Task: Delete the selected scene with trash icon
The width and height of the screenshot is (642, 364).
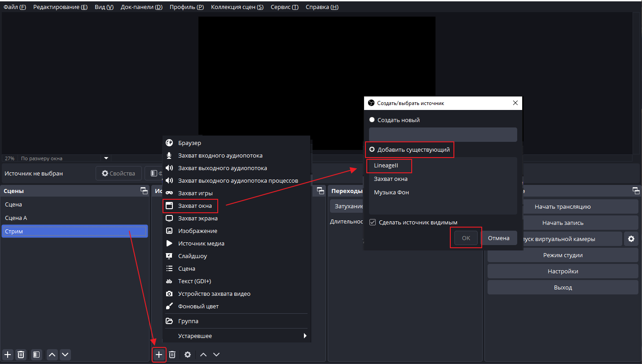Action: coord(21,355)
